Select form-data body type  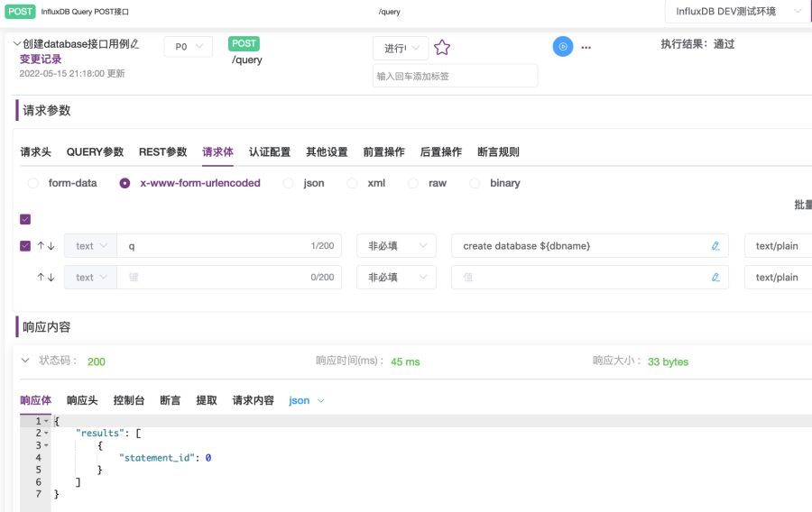(32, 183)
